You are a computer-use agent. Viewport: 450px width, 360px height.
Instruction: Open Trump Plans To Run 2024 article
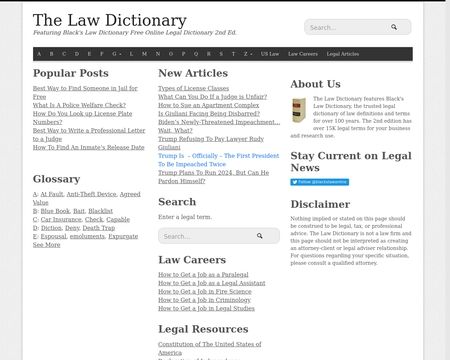(214, 177)
